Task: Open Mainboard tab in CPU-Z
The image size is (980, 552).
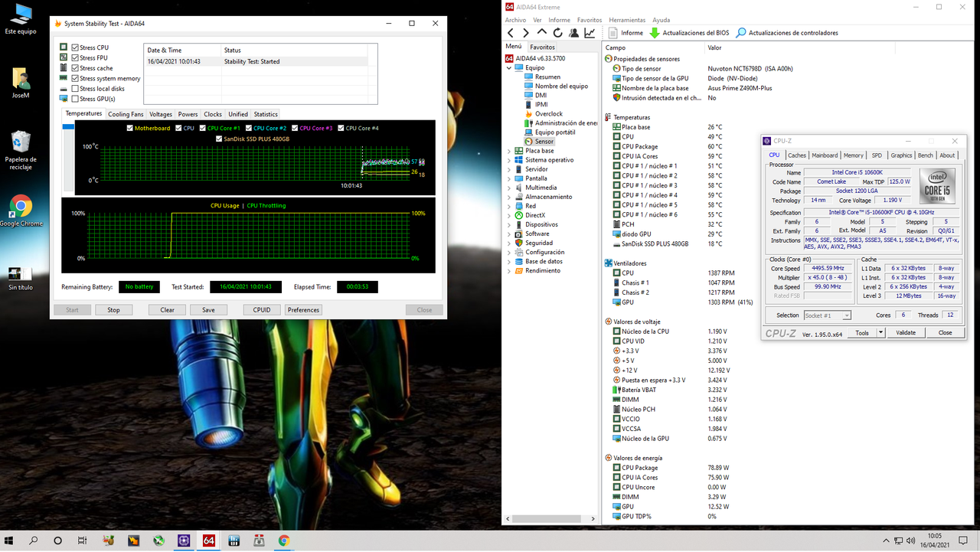Action: tap(825, 155)
